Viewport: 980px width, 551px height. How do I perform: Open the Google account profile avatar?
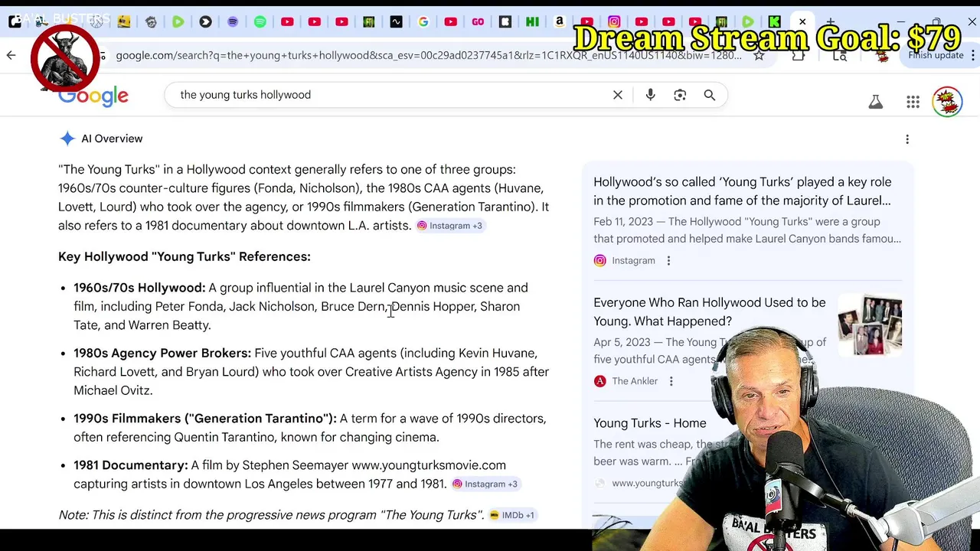[x=947, y=102]
